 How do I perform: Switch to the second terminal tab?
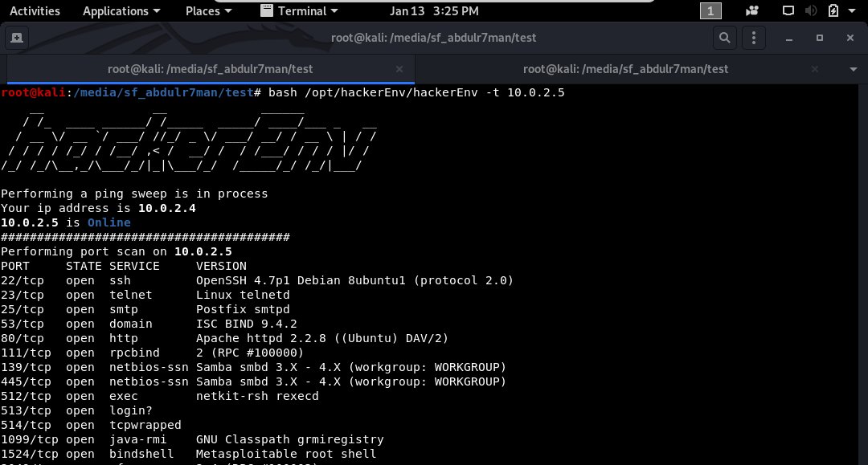(x=625, y=69)
